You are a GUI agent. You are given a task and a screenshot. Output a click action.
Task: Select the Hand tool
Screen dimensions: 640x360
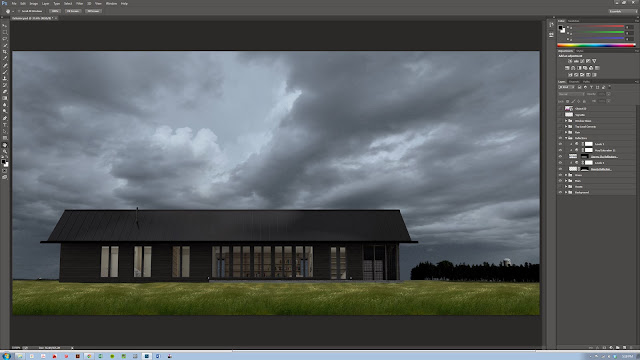pyautogui.click(x=5, y=144)
